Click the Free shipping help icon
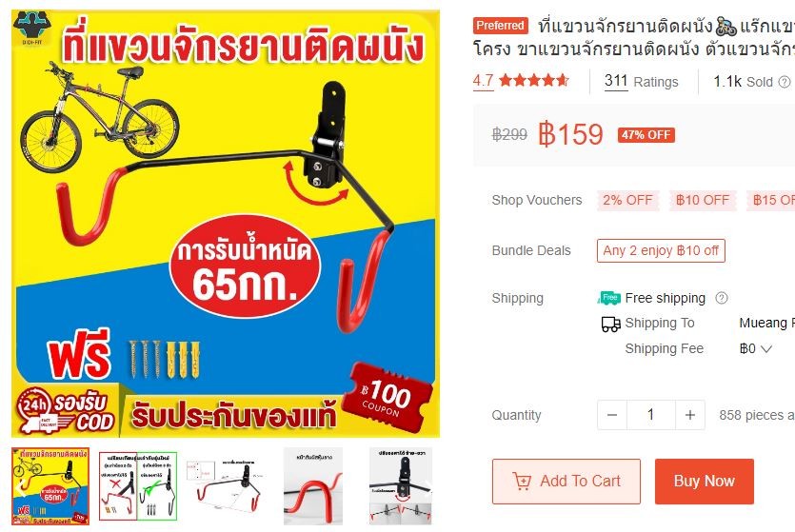Screen dimensions: 795x532 click(722, 298)
